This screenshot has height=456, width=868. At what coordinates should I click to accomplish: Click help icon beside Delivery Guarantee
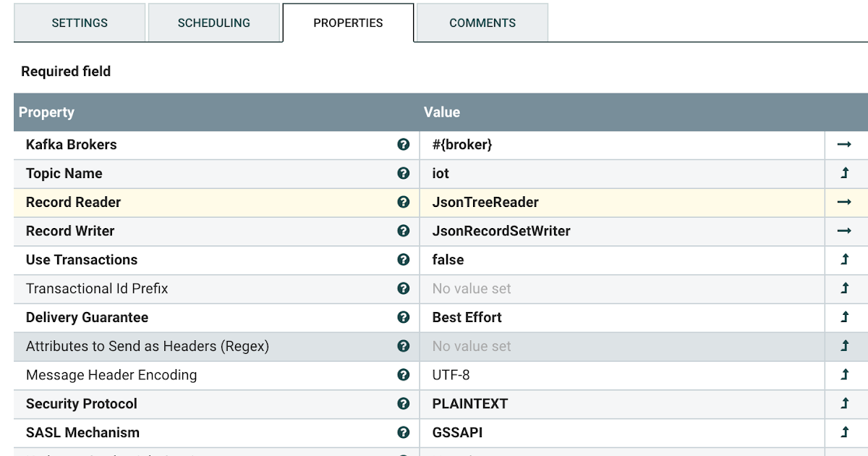pyautogui.click(x=403, y=317)
